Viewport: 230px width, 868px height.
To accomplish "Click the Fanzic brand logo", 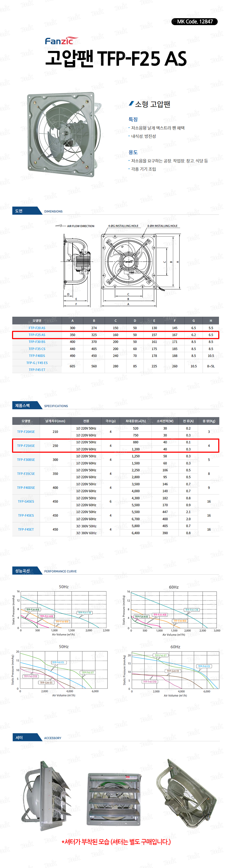I will click(61, 41).
